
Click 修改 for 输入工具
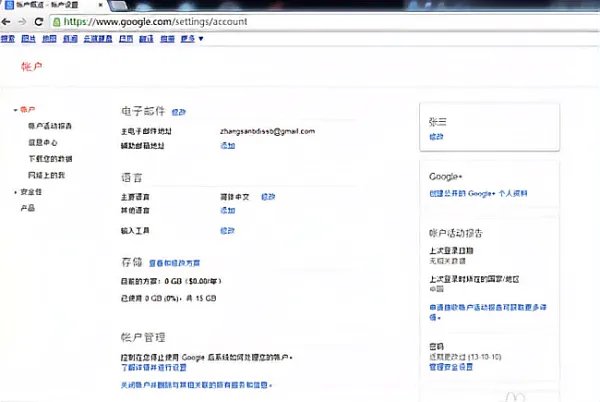227,231
